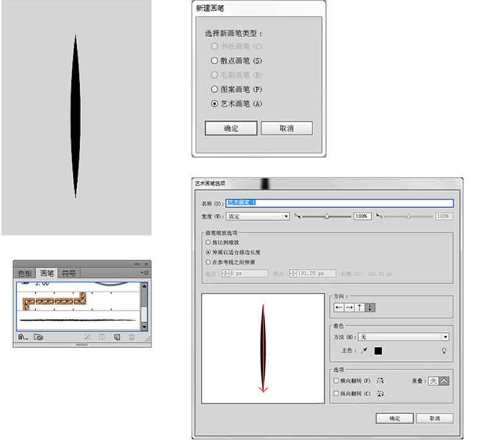Switch to the 色板 tab

tap(25, 273)
